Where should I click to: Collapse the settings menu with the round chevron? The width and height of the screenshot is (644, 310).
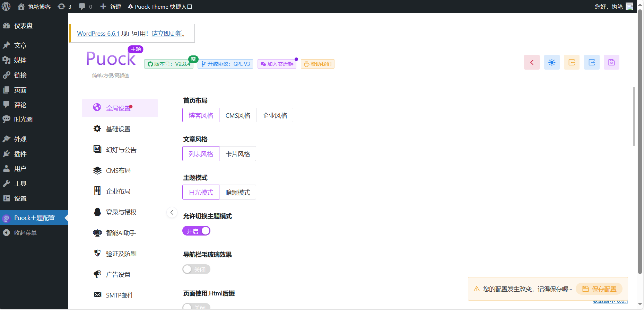(x=172, y=212)
